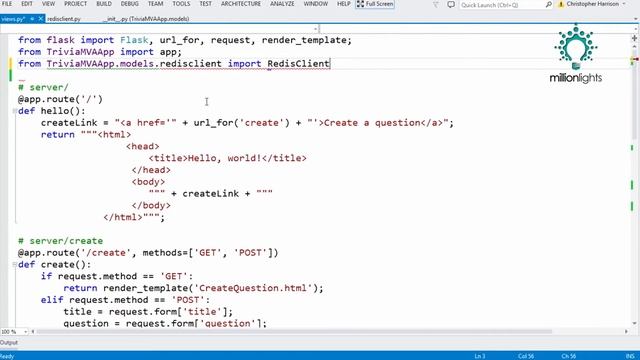This screenshot has height=360, width=640.
Task: Click the vertical scrollbar down arrow
Action: (x=635, y=324)
